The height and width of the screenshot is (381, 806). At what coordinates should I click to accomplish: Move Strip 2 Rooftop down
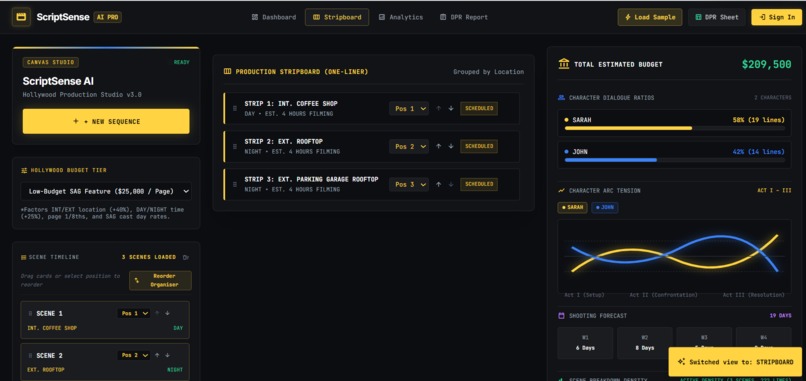[451, 147]
